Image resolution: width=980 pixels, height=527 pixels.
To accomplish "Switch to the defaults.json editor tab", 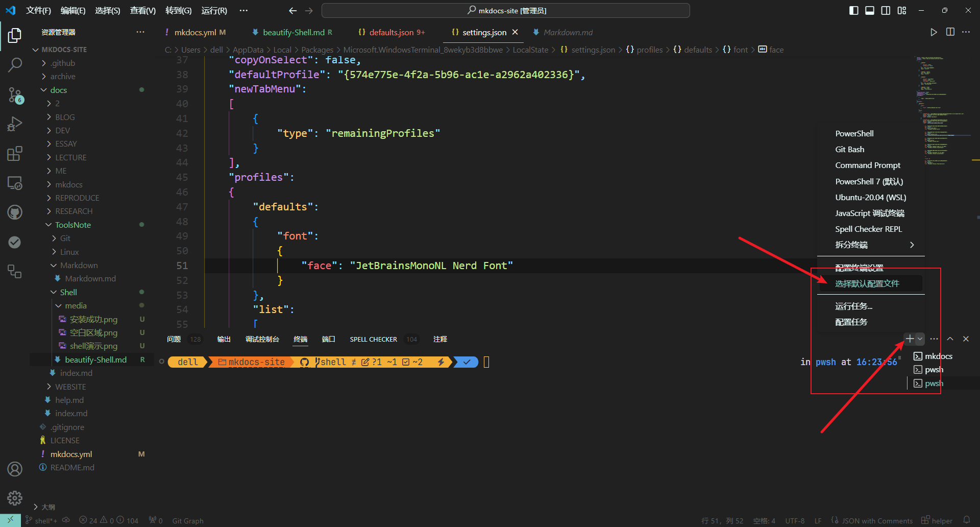I will click(x=391, y=32).
